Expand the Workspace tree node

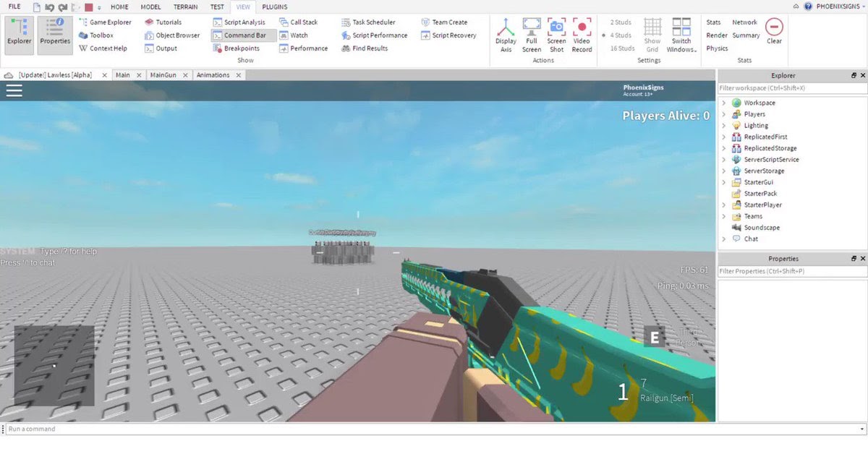tap(724, 103)
